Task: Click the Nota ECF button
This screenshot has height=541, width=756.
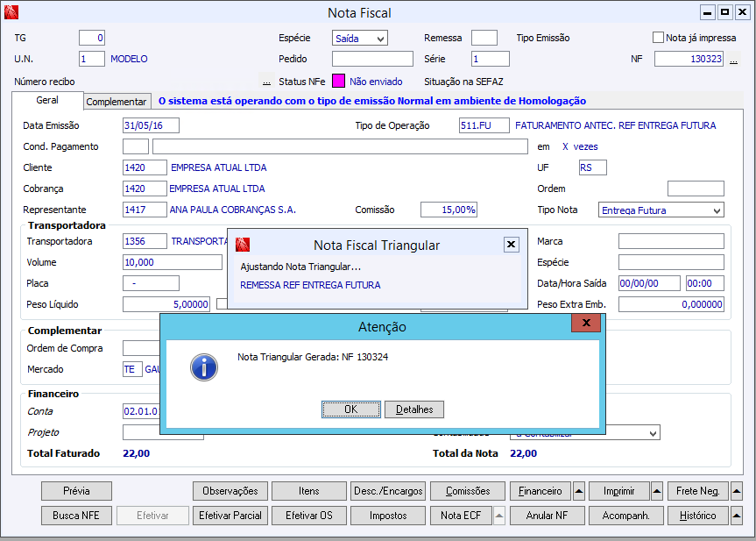Action: pyautogui.click(x=461, y=516)
